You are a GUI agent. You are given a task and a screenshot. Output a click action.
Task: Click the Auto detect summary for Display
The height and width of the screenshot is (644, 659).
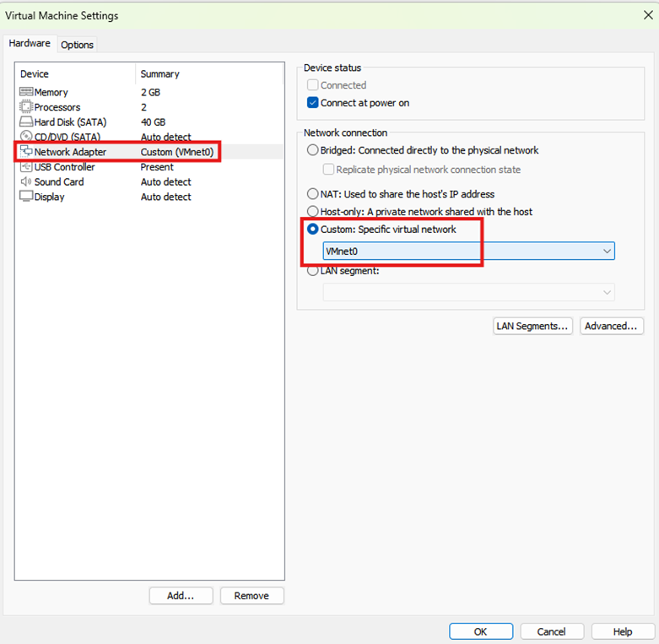pyautogui.click(x=166, y=197)
